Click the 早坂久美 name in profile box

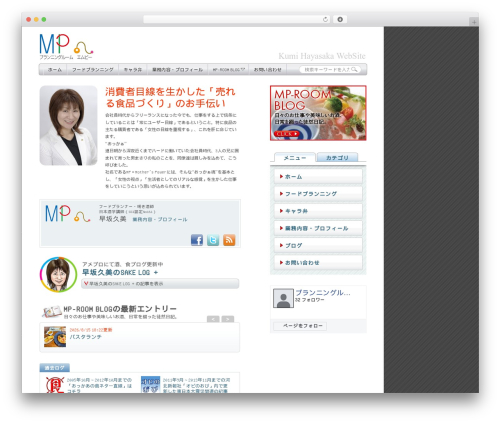pyautogui.click(x=113, y=219)
